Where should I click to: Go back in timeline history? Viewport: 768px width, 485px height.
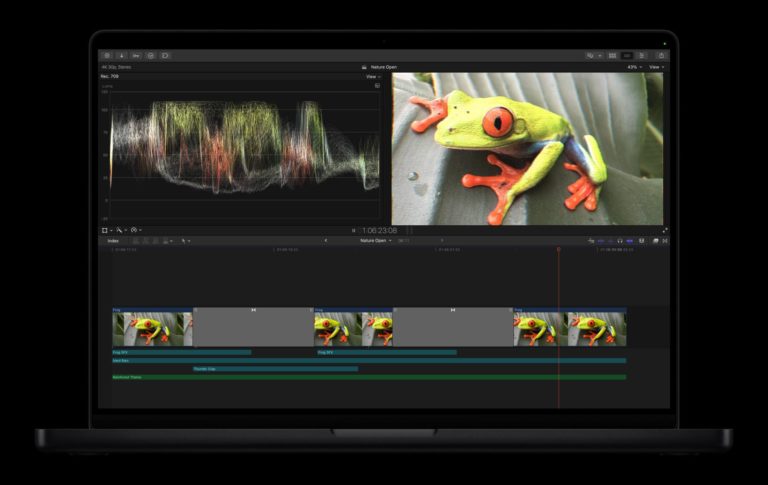tap(326, 241)
